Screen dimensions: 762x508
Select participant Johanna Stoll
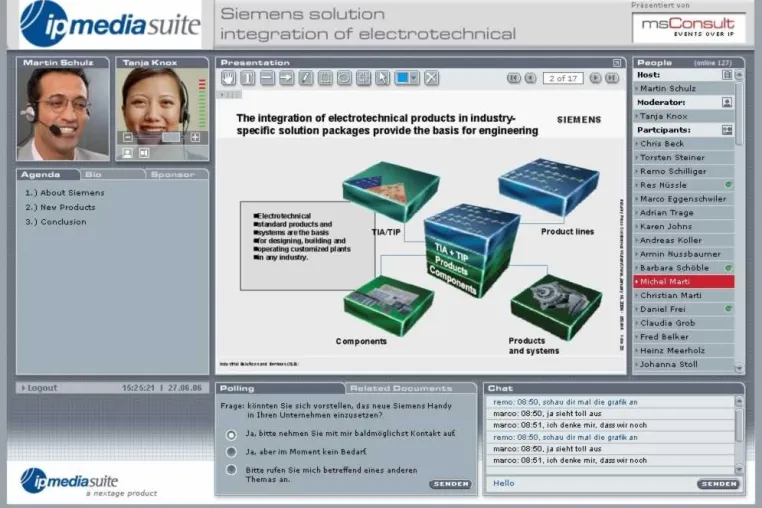click(x=684, y=364)
